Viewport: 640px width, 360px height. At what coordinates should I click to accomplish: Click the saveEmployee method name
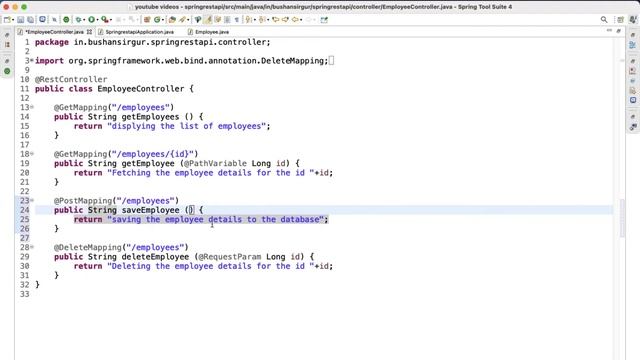tap(150, 210)
